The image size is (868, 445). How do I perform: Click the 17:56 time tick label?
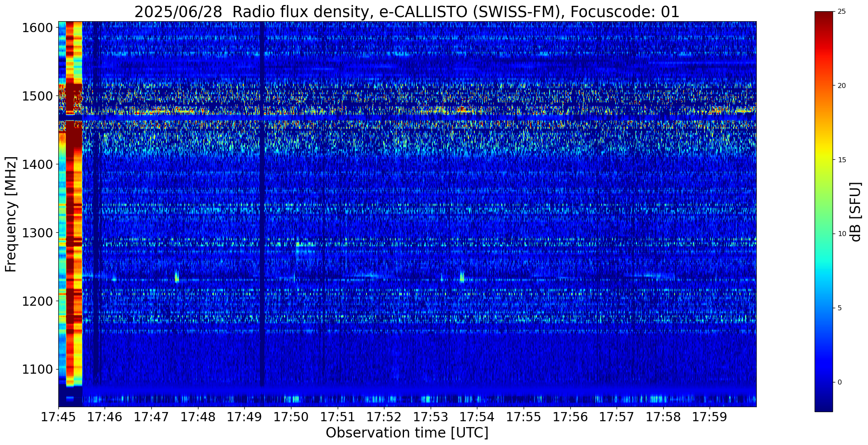coord(570,417)
